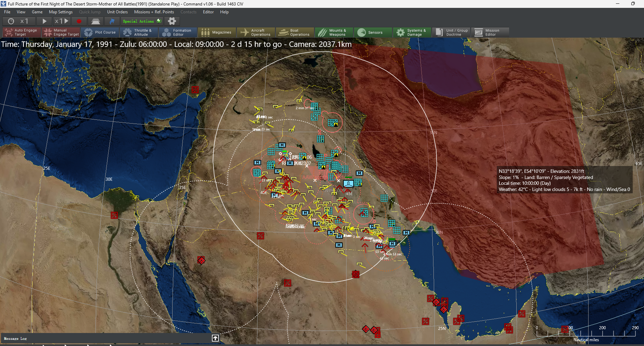Open the Unit Orders menu

[117, 12]
